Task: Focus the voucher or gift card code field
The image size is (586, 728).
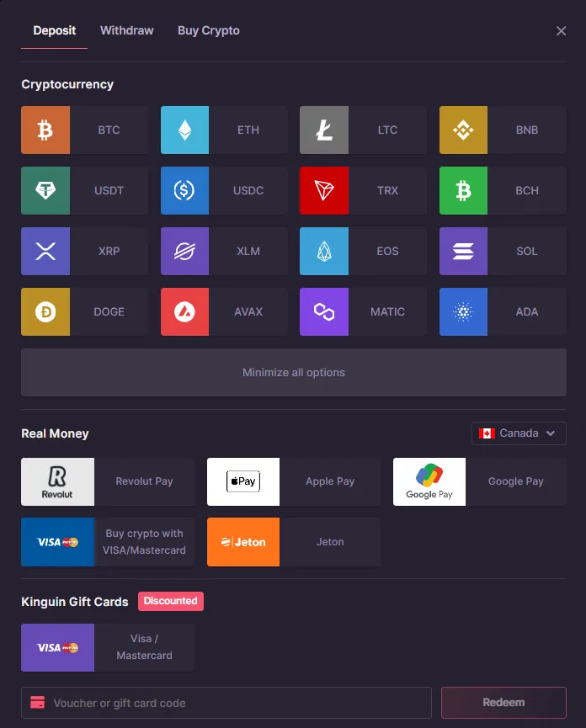Action: tap(226, 703)
